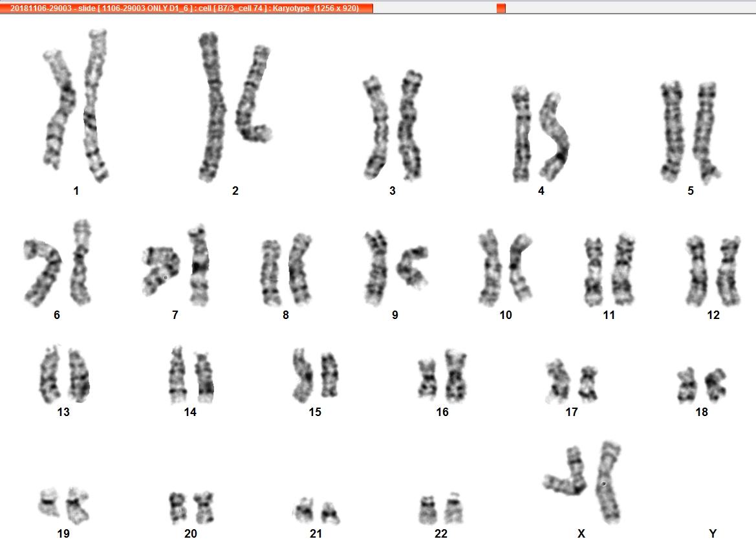The height and width of the screenshot is (559, 756).
Task: Choose the curled left chromosome of pair 7
Action: click(x=160, y=270)
